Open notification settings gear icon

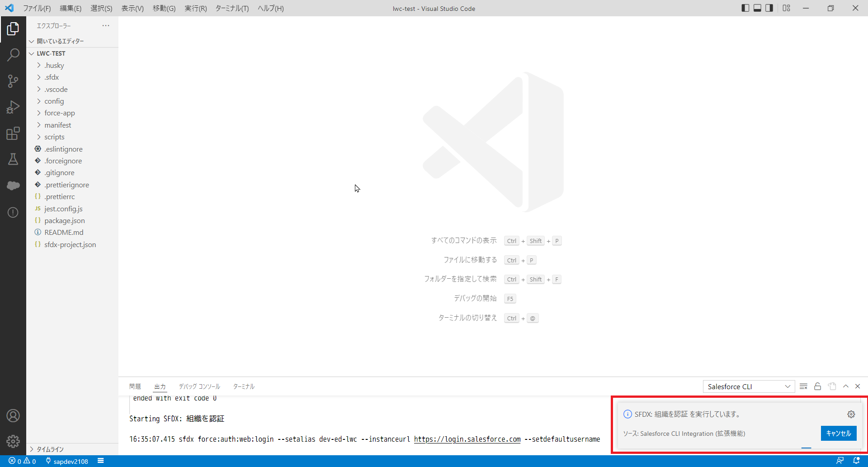(x=851, y=415)
